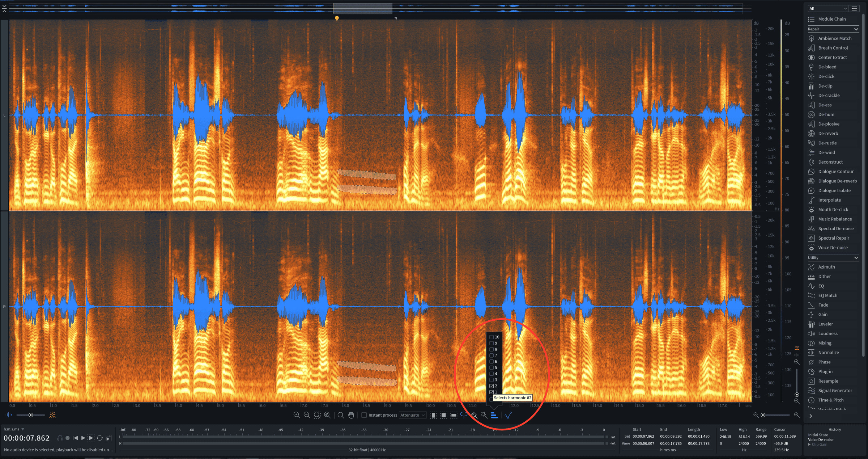This screenshot has width=868, height=459.
Task: Open the module list view menu icon
Action: (854, 8)
